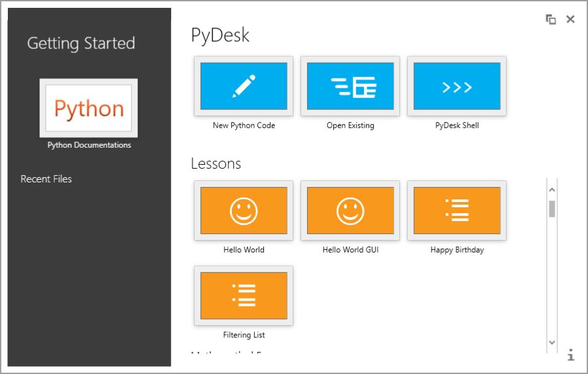Image resolution: width=588 pixels, height=374 pixels.
Task: Launch the PyDesk Shell tile
Action: 457,86
